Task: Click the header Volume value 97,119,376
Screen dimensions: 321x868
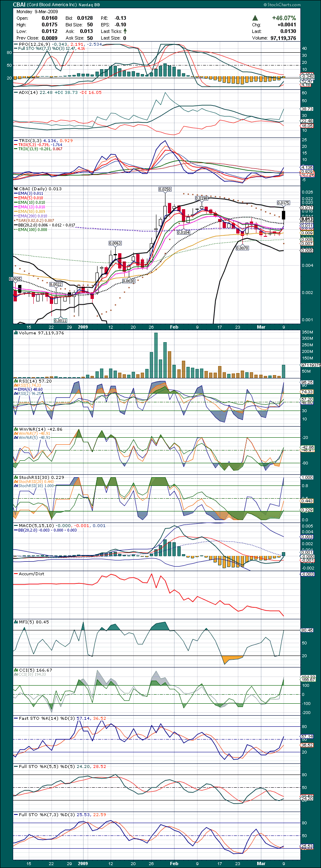Action: coord(283,38)
